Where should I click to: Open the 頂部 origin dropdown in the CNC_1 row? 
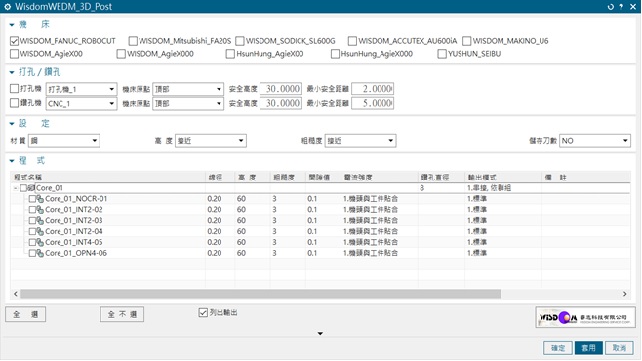tap(188, 104)
